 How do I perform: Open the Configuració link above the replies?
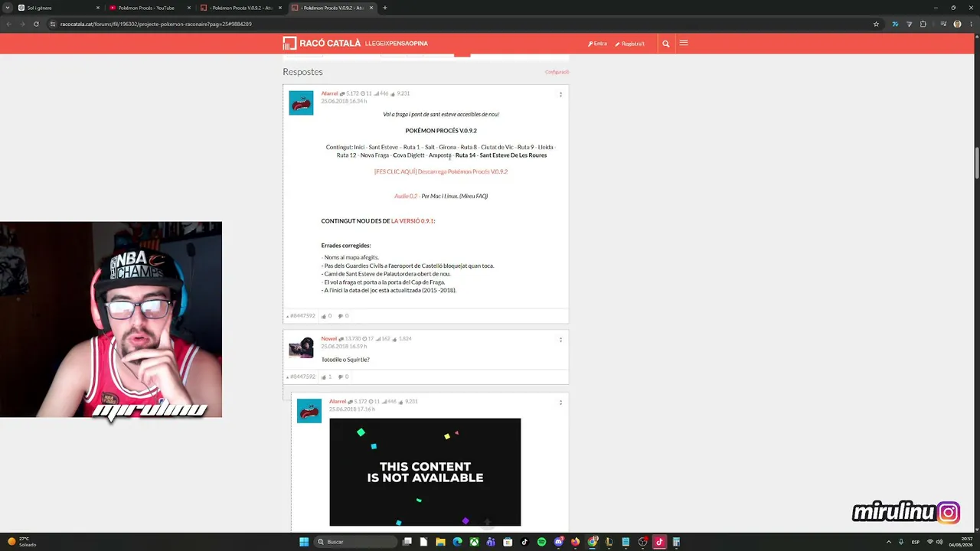coord(557,72)
